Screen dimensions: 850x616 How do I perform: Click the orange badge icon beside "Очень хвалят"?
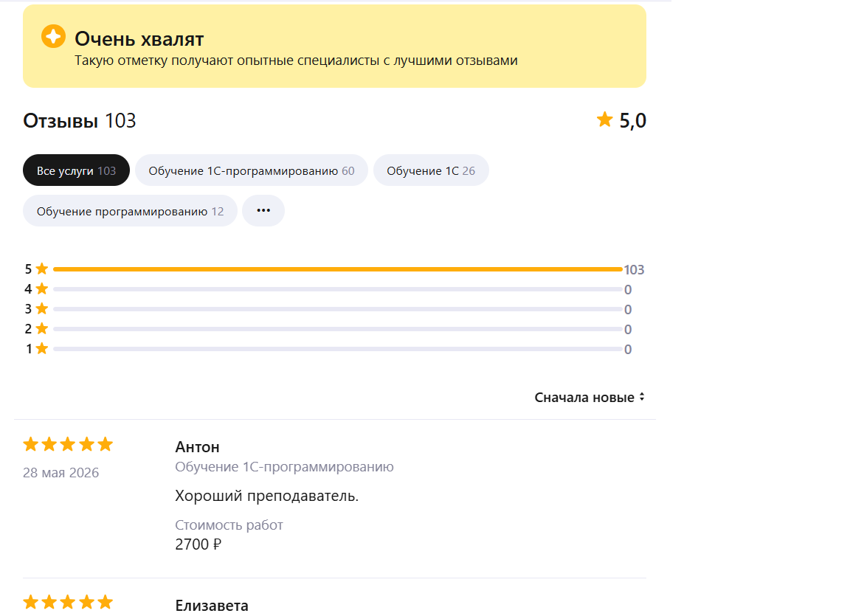pyautogui.click(x=53, y=36)
